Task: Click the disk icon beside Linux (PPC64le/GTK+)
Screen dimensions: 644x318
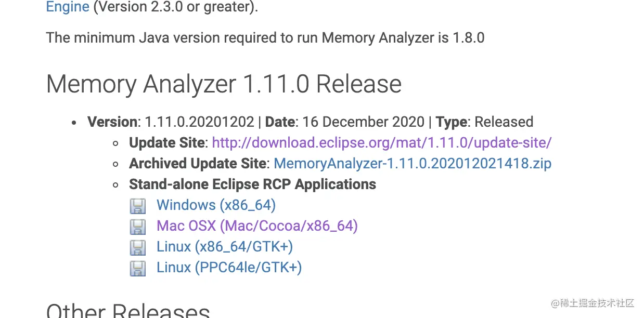Action: tap(137, 268)
